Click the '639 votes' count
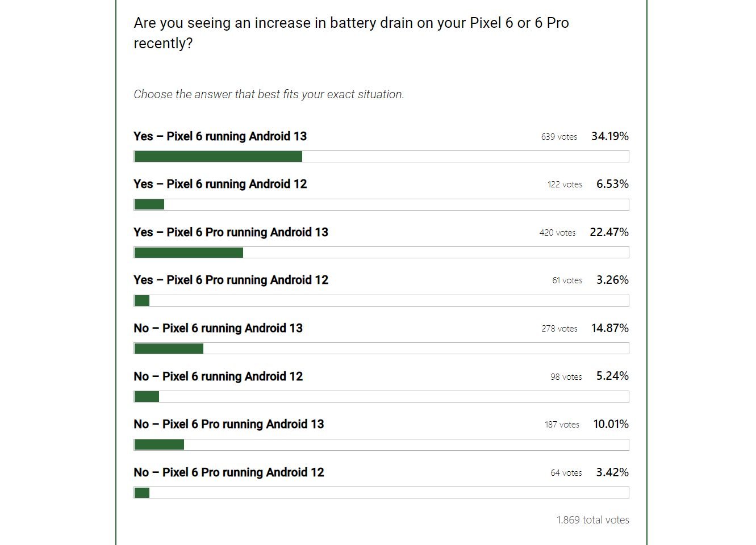Screen dimensions: 756x545 559,137
